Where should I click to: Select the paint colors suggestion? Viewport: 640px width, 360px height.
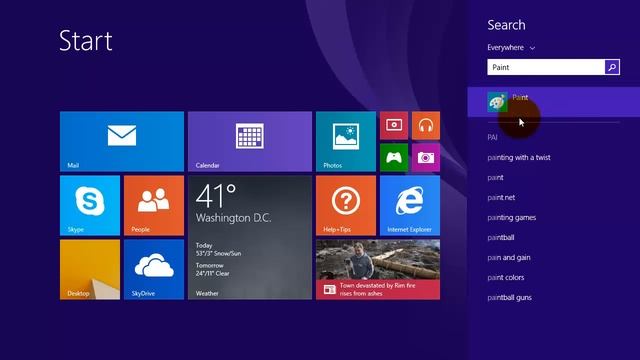pos(505,278)
